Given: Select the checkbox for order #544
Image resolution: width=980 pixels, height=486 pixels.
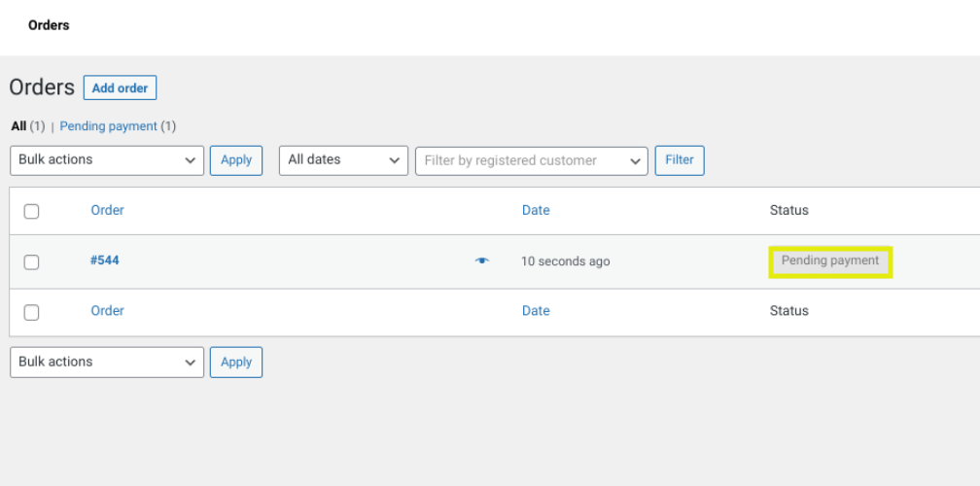Looking at the screenshot, I should pos(31,261).
